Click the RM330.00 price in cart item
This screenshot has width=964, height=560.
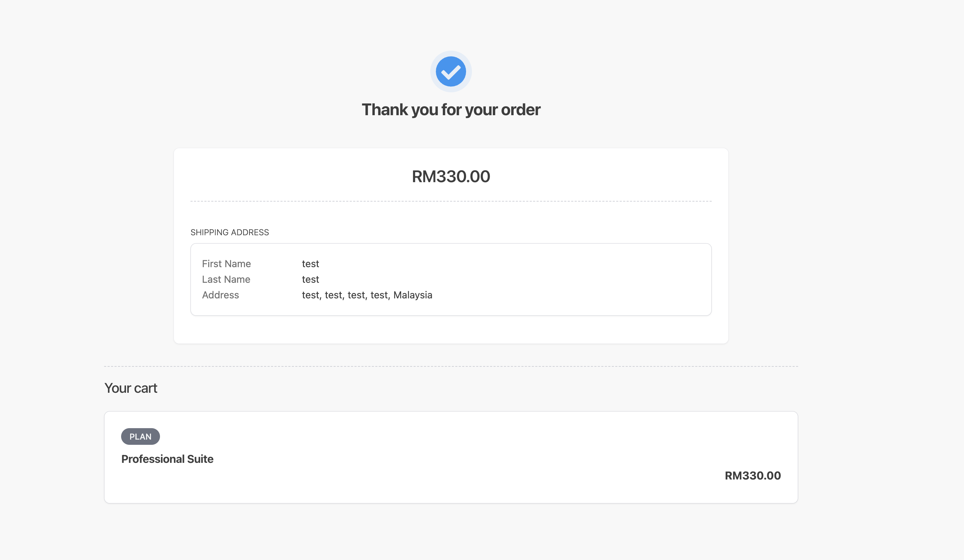point(752,475)
